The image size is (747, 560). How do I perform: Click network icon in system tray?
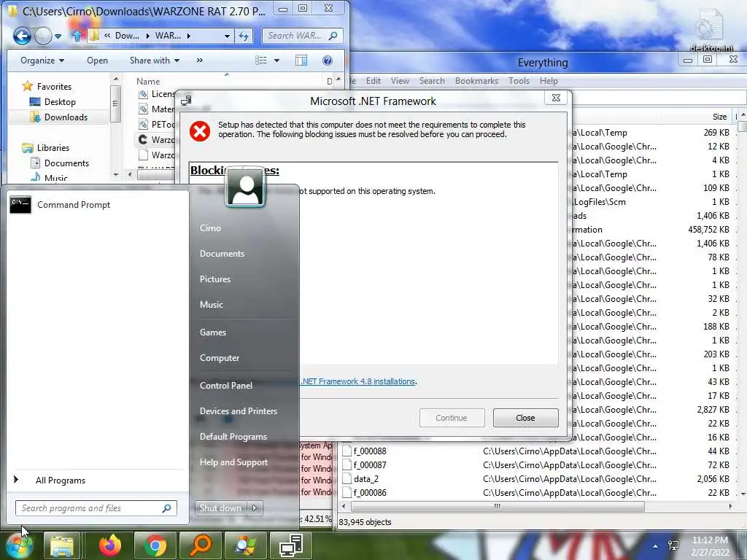673,545
